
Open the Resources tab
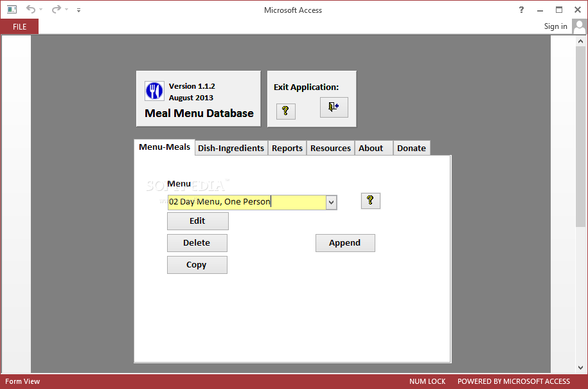330,148
